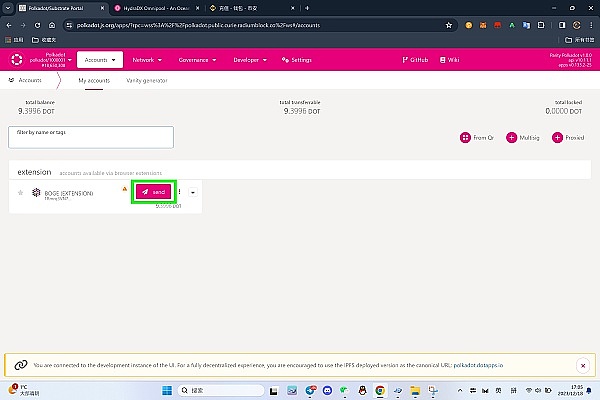Click the BOGE (EXTENSION) account name
Image resolution: width=600 pixels, height=400 pixels.
click(69, 193)
